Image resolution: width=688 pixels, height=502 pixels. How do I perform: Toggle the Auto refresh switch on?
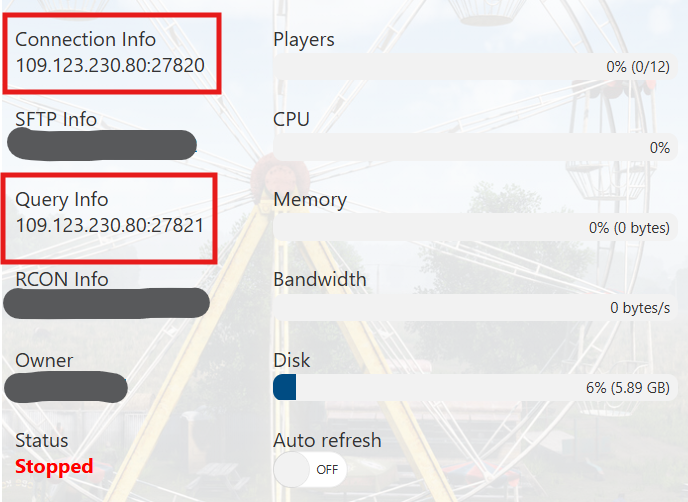coord(310,470)
